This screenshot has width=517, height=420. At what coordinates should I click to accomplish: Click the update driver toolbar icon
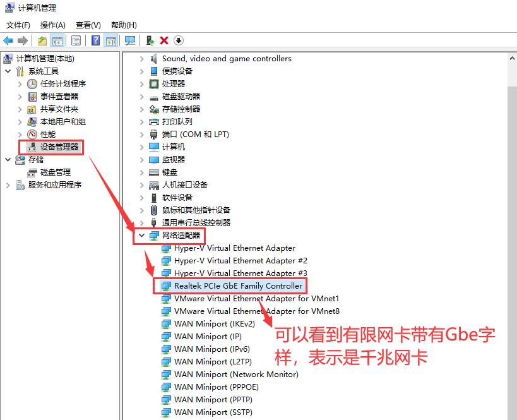tap(152, 40)
